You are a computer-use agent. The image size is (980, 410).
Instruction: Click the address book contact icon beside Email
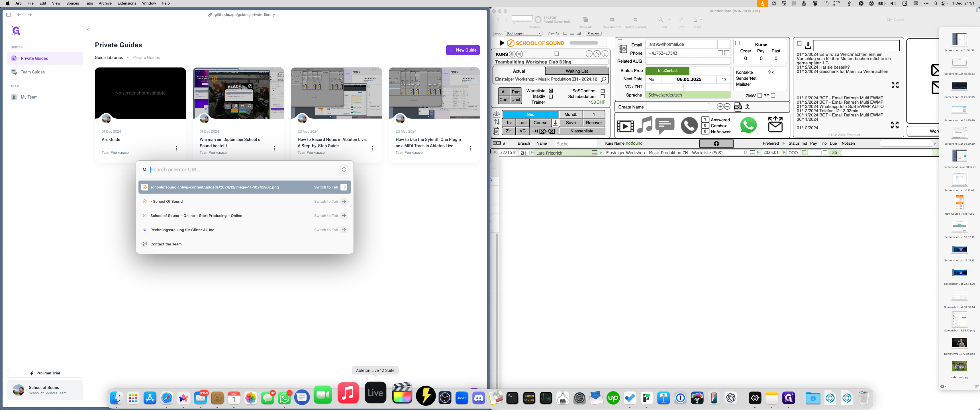coord(623,49)
